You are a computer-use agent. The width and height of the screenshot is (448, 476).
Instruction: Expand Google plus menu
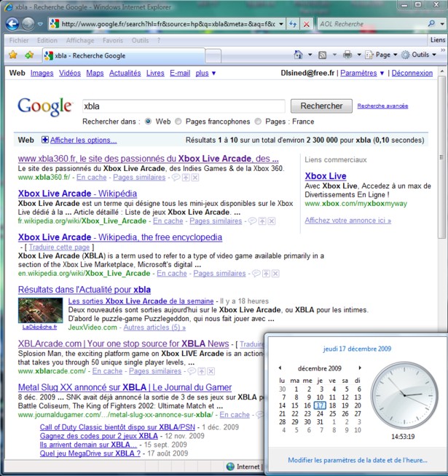click(x=205, y=74)
